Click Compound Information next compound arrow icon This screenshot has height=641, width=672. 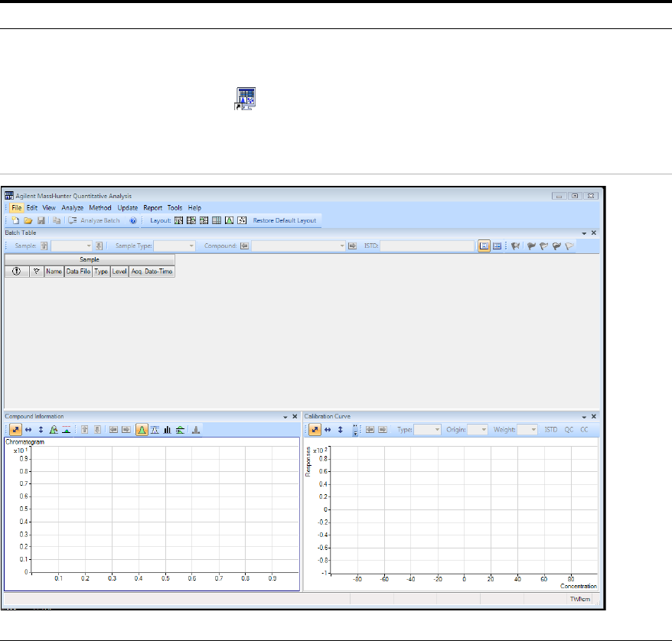(x=126, y=429)
